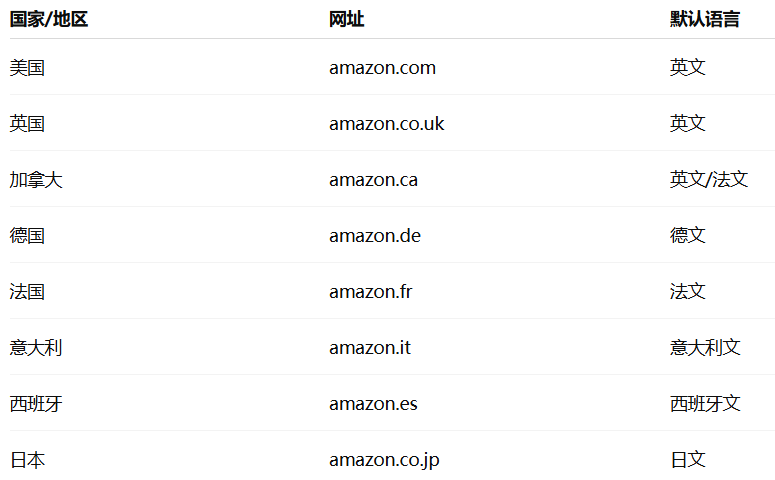This screenshot has height=480, width=775.
Task: Click the 网址 column header
Action: [346, 19]
